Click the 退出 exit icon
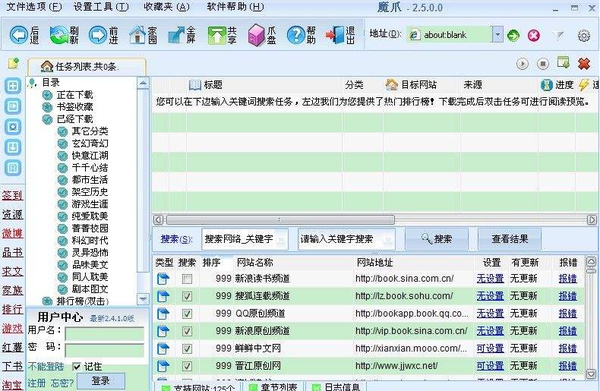 tap(335, 35)
